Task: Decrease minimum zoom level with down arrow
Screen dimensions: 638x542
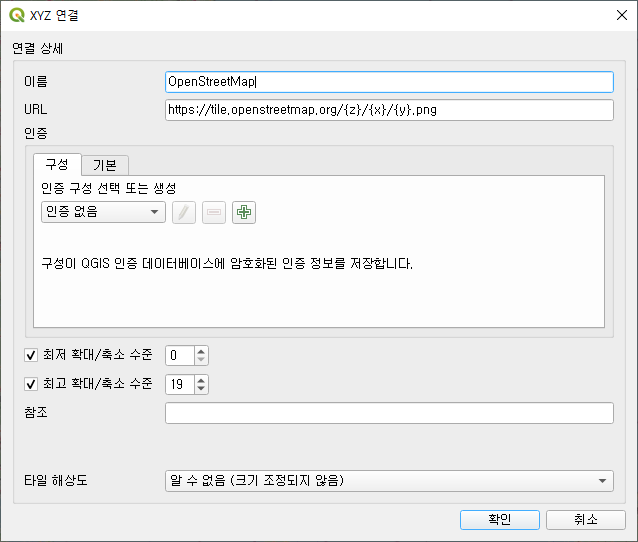Action: pyautogui.click(x=201, y=360)
